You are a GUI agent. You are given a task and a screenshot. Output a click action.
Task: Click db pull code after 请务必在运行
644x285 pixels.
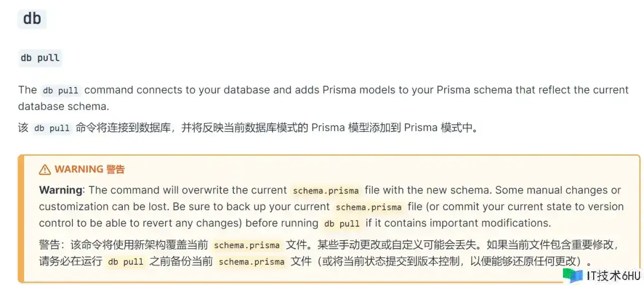pyautogui.click(x=126, y=262)
